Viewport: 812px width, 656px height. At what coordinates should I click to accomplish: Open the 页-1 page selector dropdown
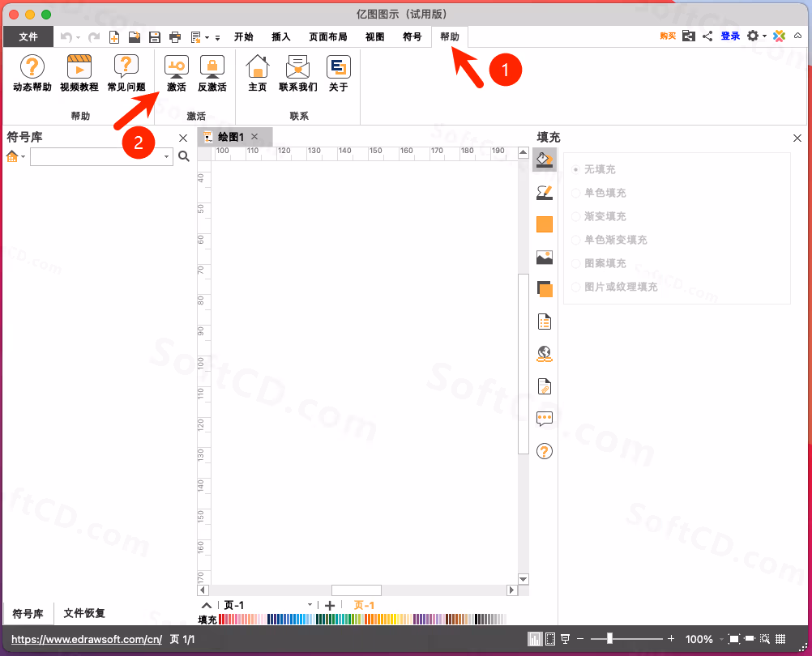click(310, 605)
